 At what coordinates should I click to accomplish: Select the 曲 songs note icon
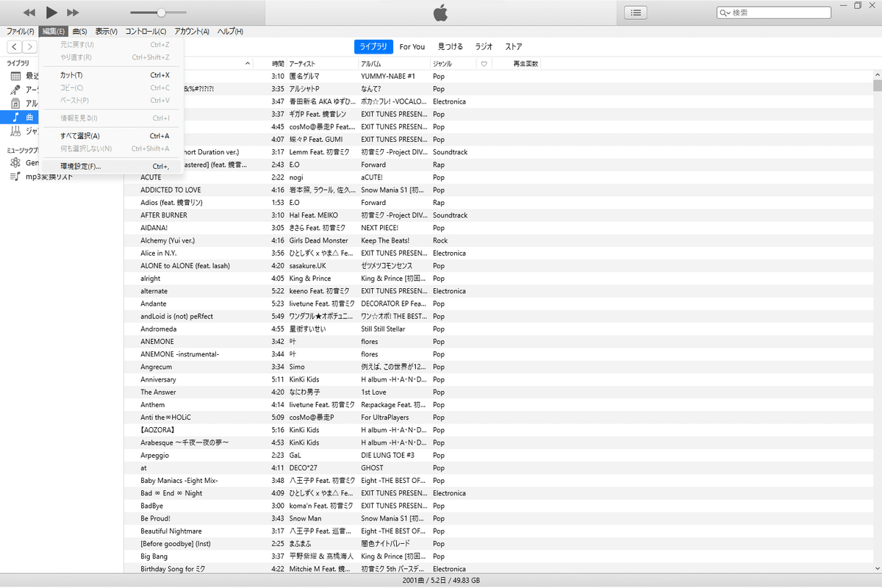[x=15, y=117]
